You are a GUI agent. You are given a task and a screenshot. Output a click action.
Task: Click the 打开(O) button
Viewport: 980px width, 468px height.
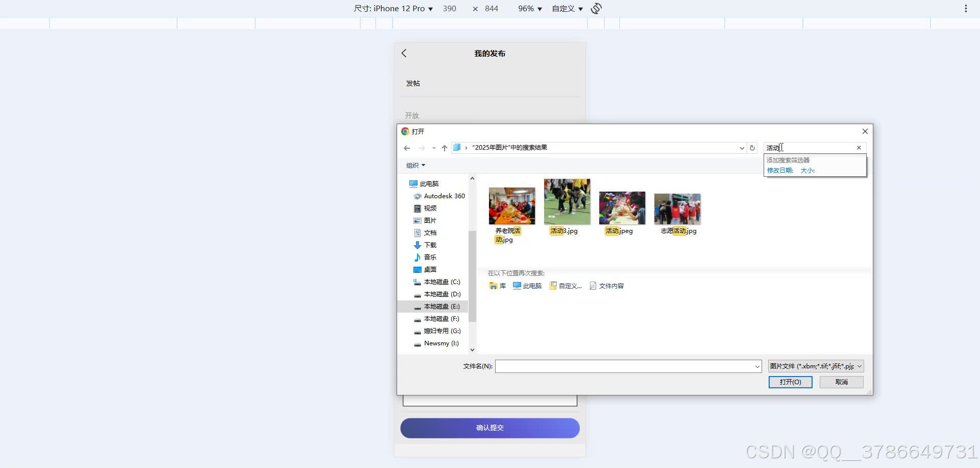[x=790, y=382]
